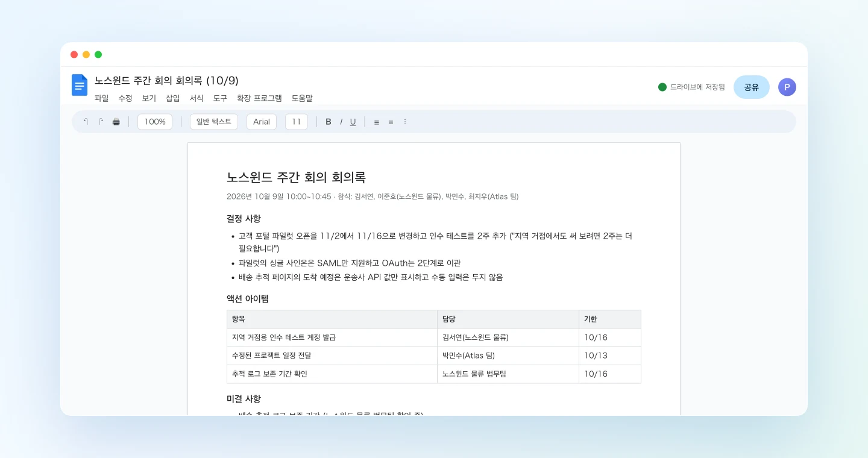
Task: Open the Arial font dropdown
Action: coord(262,122)
